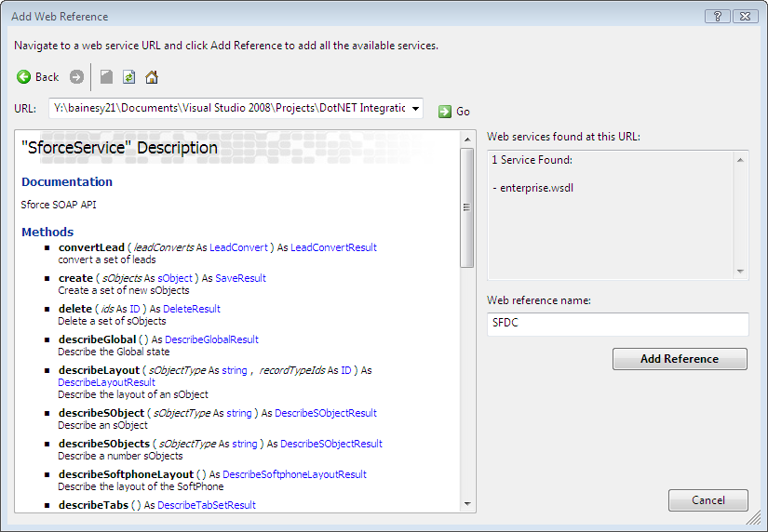Click the Home icon in toolbar

152,77
